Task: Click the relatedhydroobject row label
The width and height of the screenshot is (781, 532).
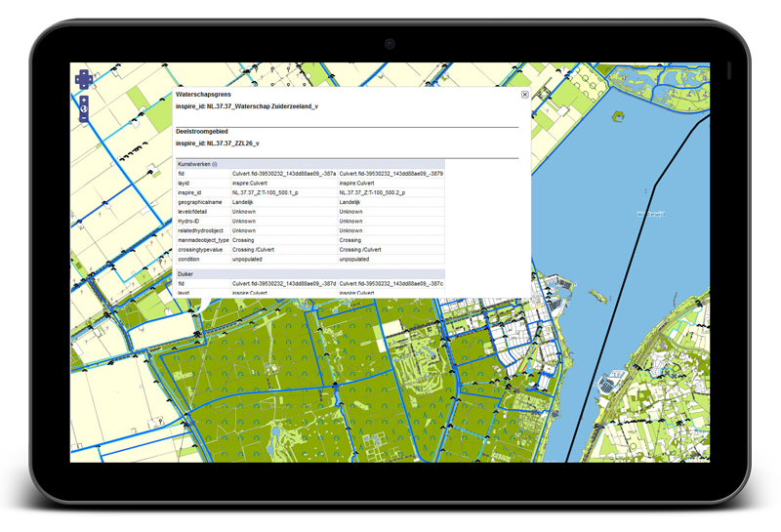Action: tap(200, 230)
